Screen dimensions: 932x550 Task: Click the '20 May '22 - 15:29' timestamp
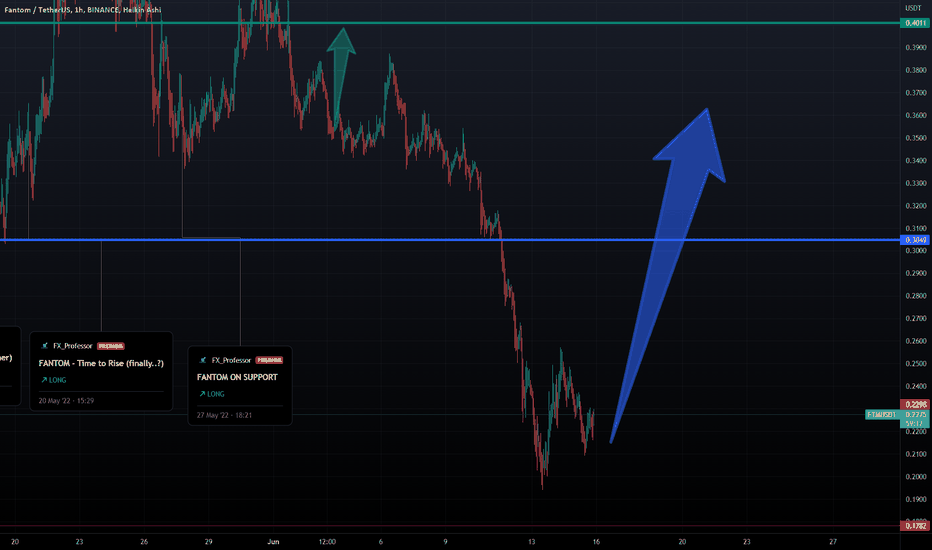[x=66, y=401]
